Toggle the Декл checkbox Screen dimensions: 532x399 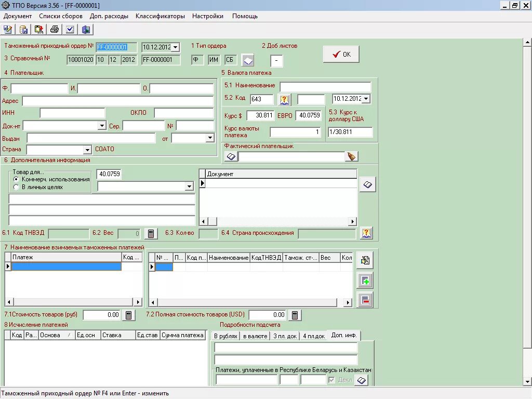click(331, 380)
